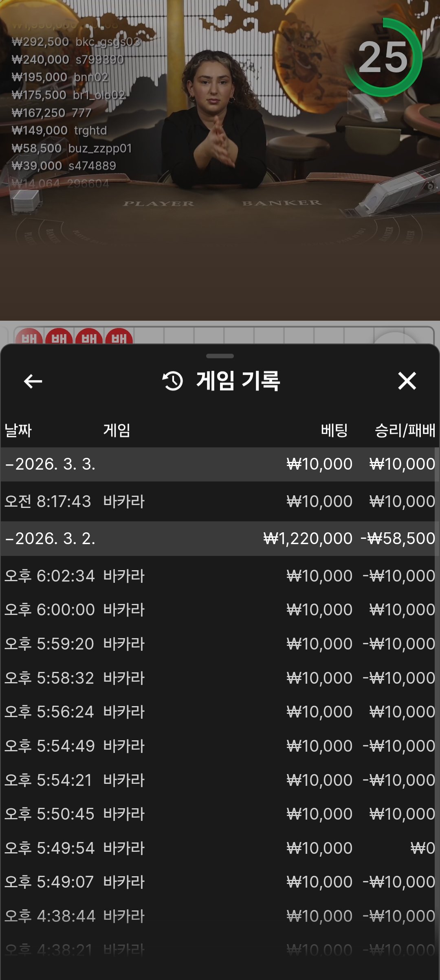
Task: Open the 오후 4:38:44 baccarat record
Action: (220, 916)
